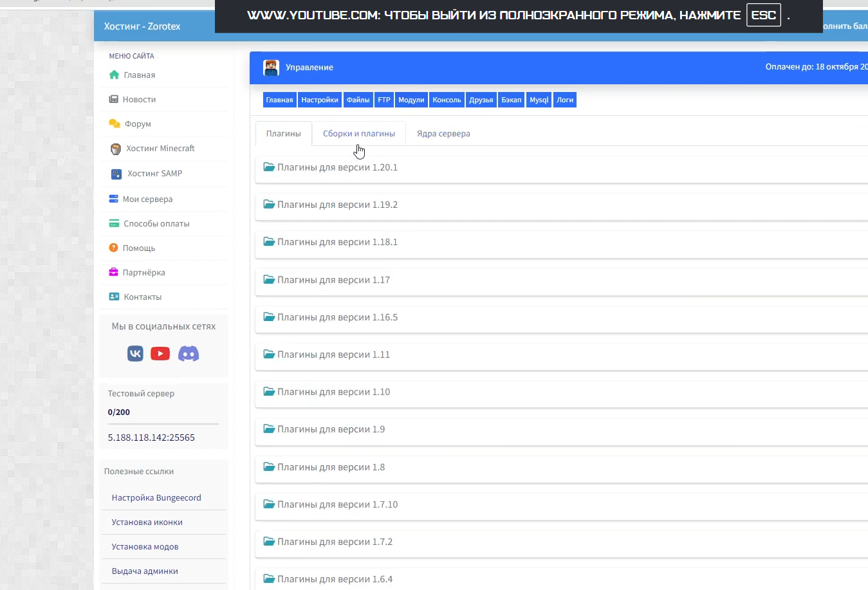Switch to Сборки и плагины tab

coord(358,134)
